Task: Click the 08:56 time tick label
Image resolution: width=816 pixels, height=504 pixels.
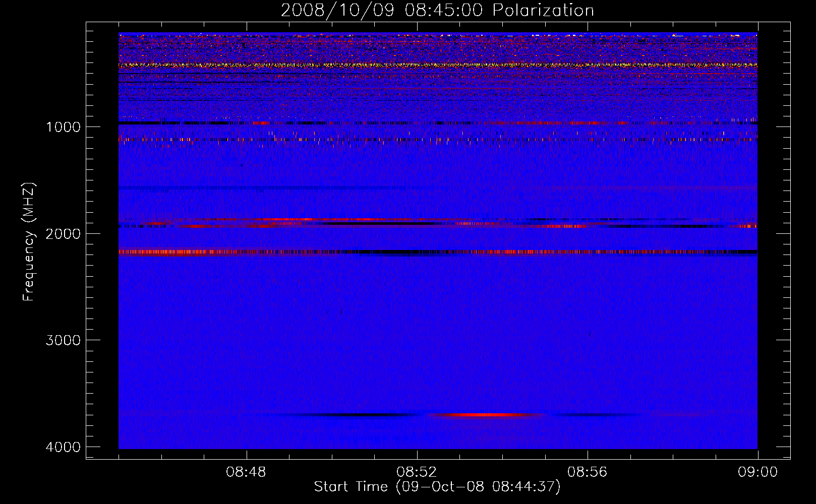Action: click(587, 472)
